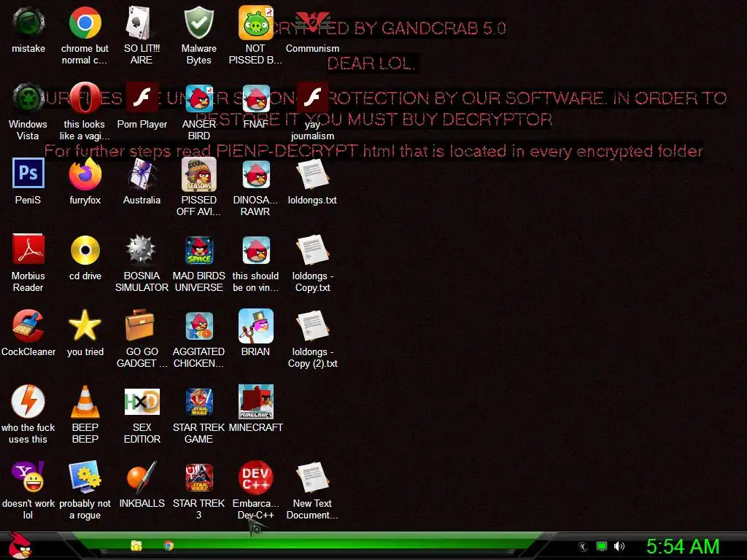
Task: Select the red Opera 'this looks like' icon
Action: point(85,98)
